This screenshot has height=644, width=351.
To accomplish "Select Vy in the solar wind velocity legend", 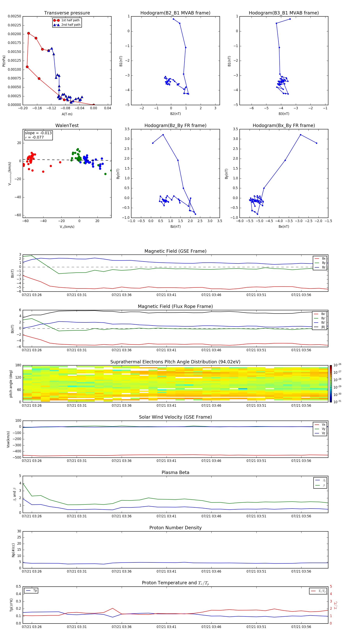I will point(320,429).
